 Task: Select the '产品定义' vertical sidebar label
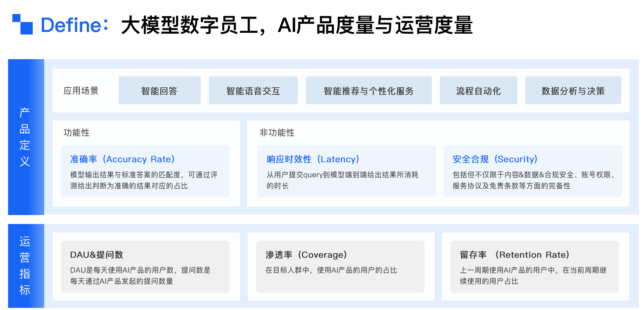25,137
